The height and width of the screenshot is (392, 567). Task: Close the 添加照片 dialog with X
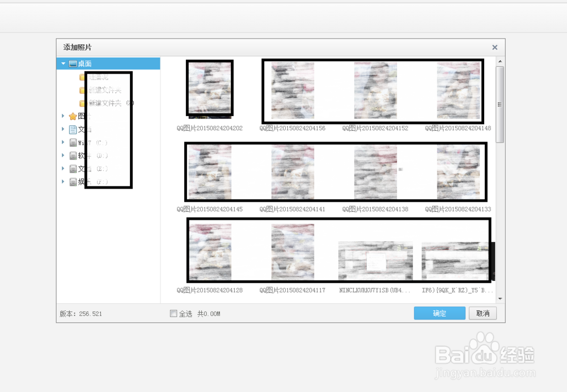click(494, 48)
